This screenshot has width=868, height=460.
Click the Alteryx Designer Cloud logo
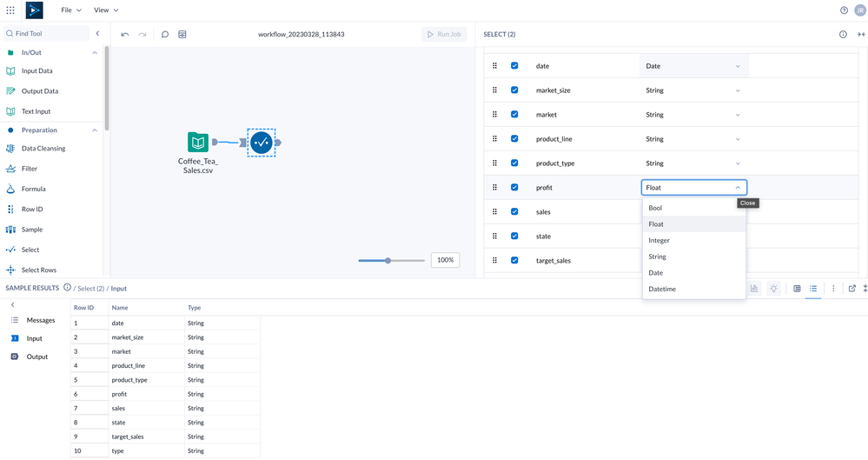coord(35,10)
